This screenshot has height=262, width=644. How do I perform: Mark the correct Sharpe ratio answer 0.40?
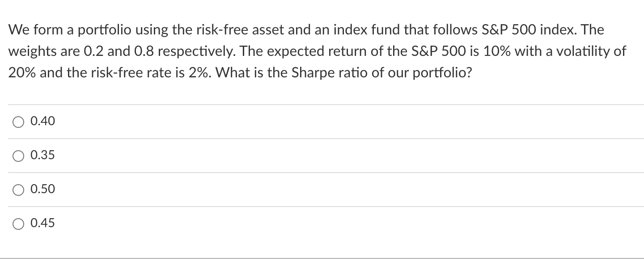point(18,121)
